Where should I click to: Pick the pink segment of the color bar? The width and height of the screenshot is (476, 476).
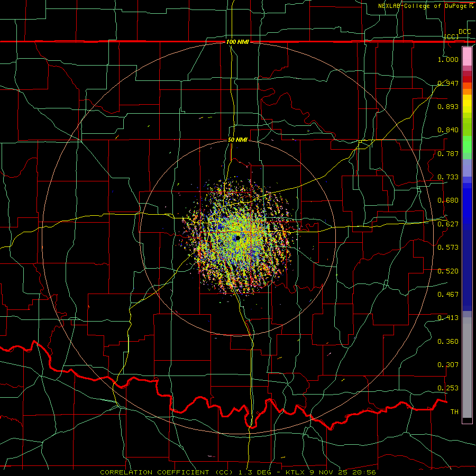coord(467,57)
